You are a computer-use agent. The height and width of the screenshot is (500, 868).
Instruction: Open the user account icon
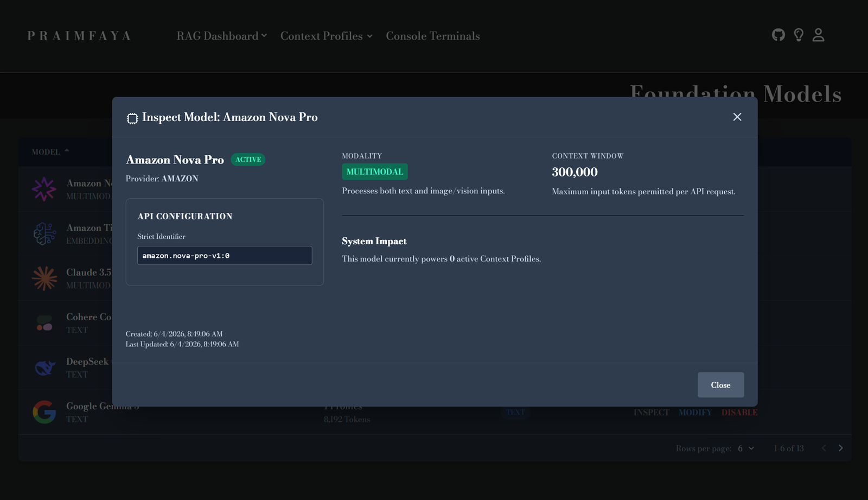click(x=818, y=35)
